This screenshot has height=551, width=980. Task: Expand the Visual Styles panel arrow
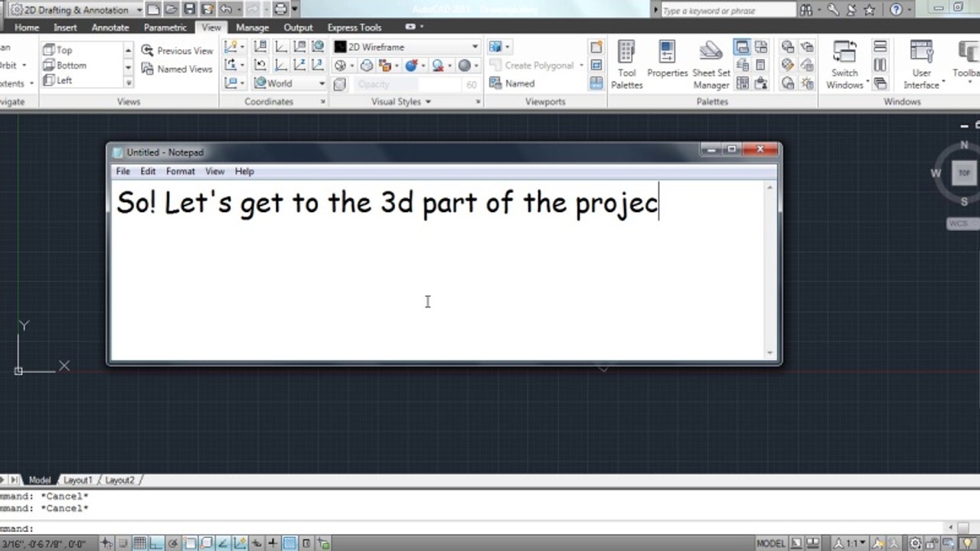click(428, 102)
